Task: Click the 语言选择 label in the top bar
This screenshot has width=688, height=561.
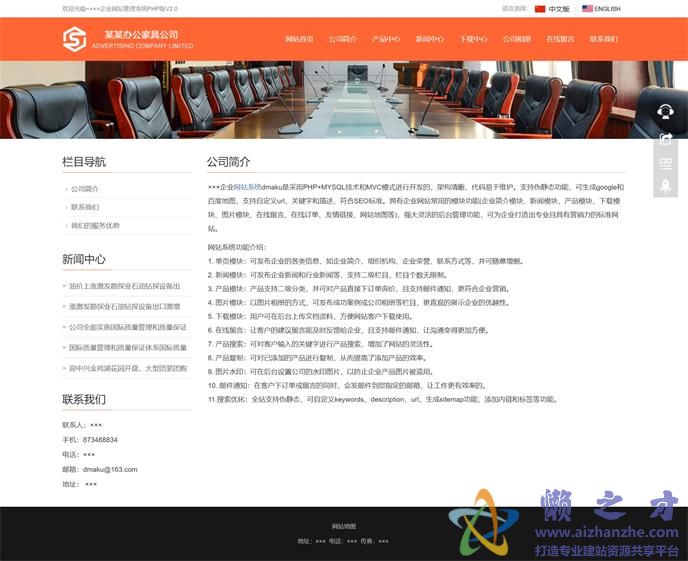Action: [514, 8]
